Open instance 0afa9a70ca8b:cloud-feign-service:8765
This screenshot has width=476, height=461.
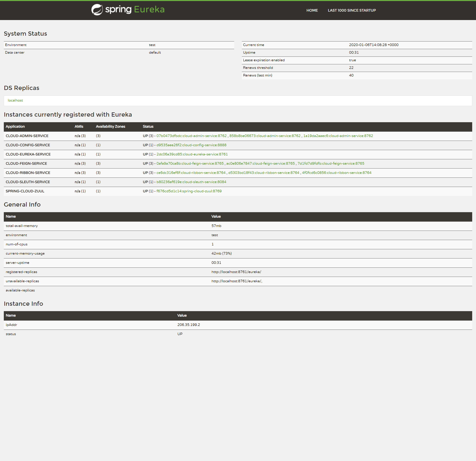tap(190, 163)
